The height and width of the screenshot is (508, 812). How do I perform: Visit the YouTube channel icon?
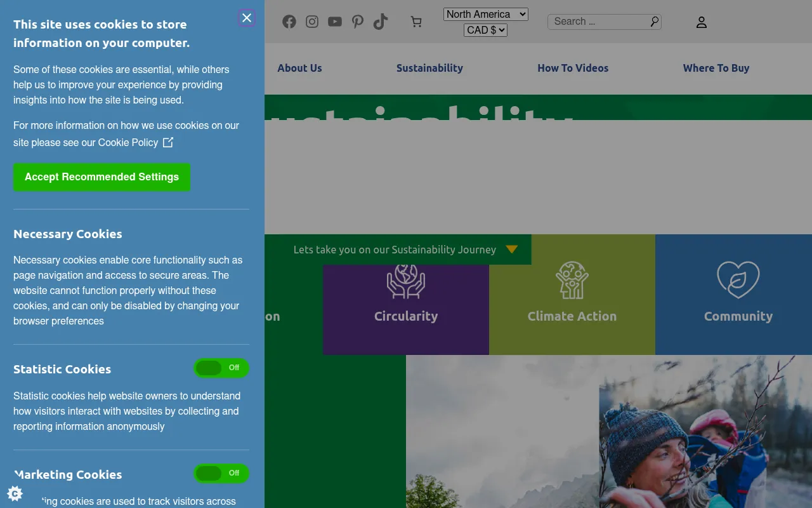(335, 22)
